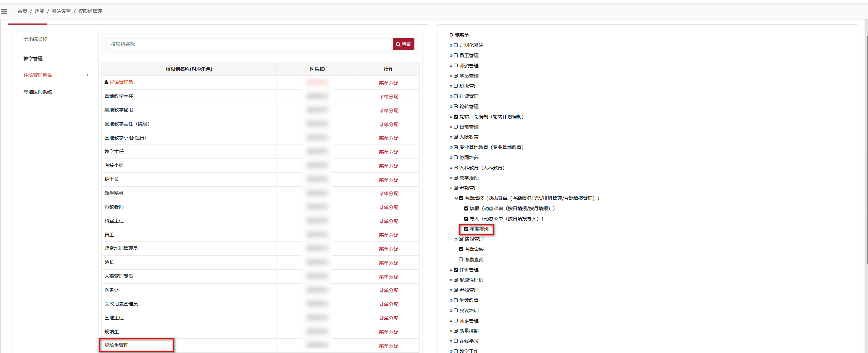Image resolution: width=868 pixels, height=353 pixels.
Task: Open 首页 breadcrumb link
Action: click(x=22, y=11)
